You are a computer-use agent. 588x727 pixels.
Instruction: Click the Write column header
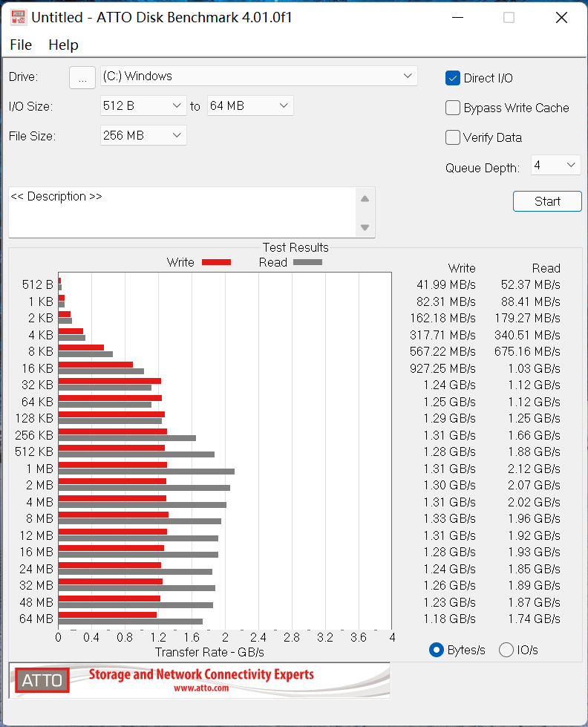click(x=462, y=268)
